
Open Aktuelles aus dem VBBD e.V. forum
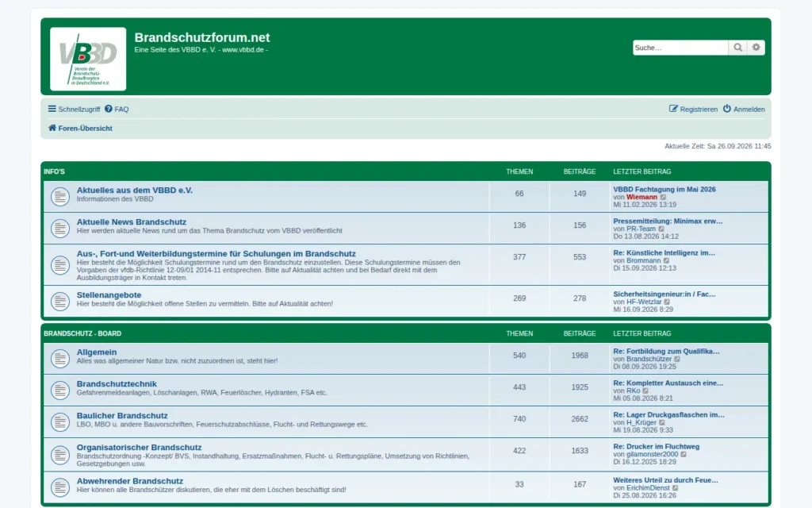[x=135, y=190]
